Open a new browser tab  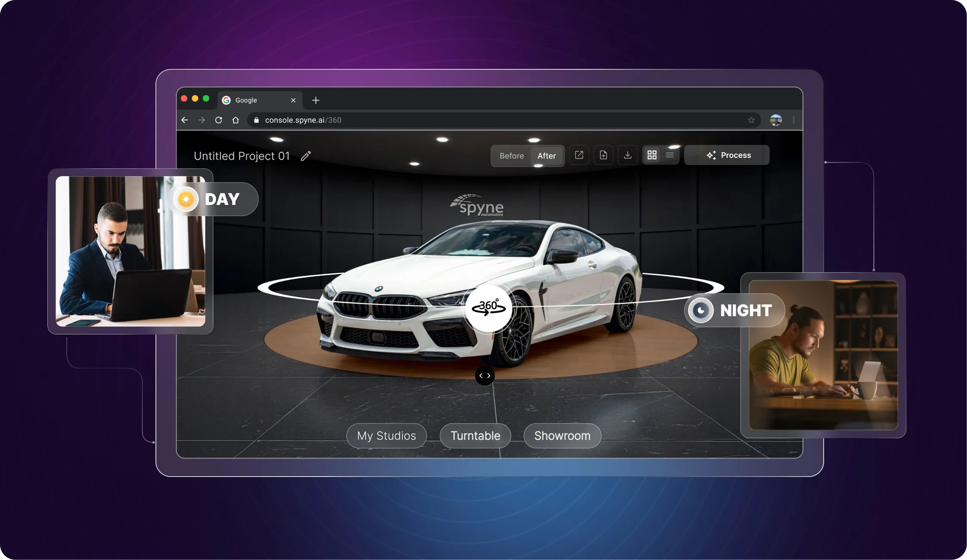click(x=316, y=100)
